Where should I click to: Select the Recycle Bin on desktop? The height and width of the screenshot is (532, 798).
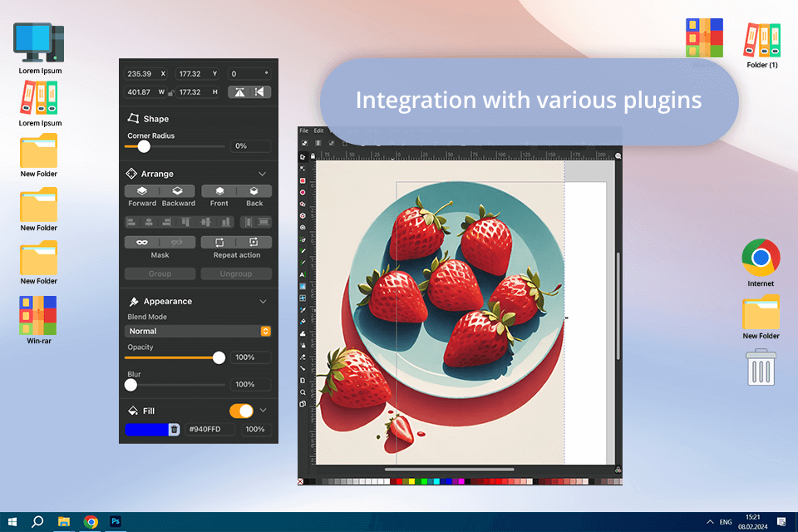point(761,367)
